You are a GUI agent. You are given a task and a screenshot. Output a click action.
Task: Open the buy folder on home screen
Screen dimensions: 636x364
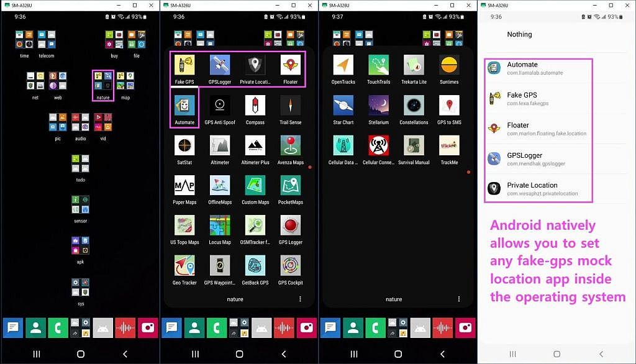tap(114, 39)
